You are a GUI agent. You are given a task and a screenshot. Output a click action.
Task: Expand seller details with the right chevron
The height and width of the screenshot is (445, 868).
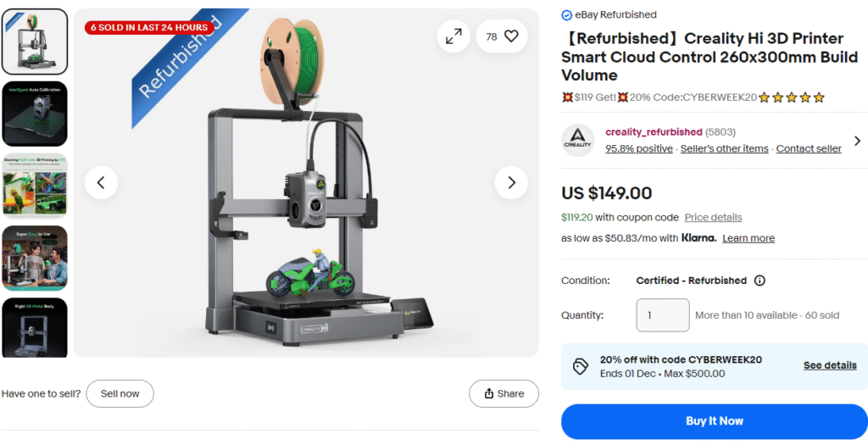(858, 141)
